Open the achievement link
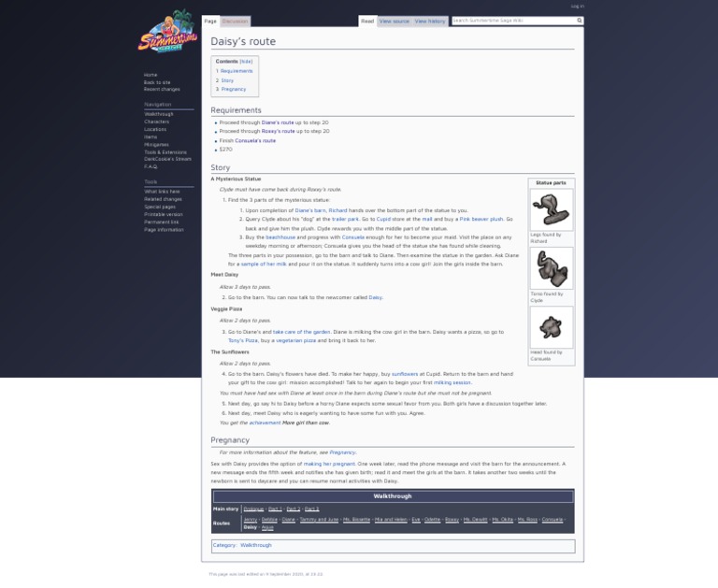 click(x=265, y=423)
